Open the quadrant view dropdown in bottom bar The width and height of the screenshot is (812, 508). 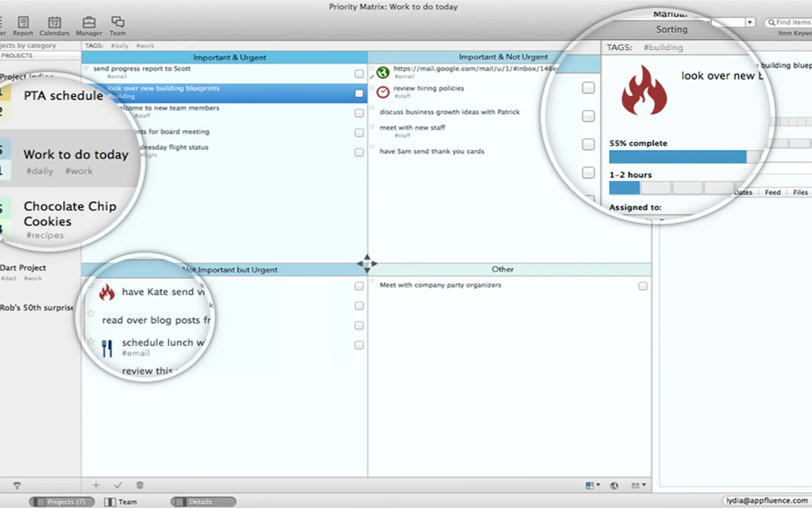593,486
